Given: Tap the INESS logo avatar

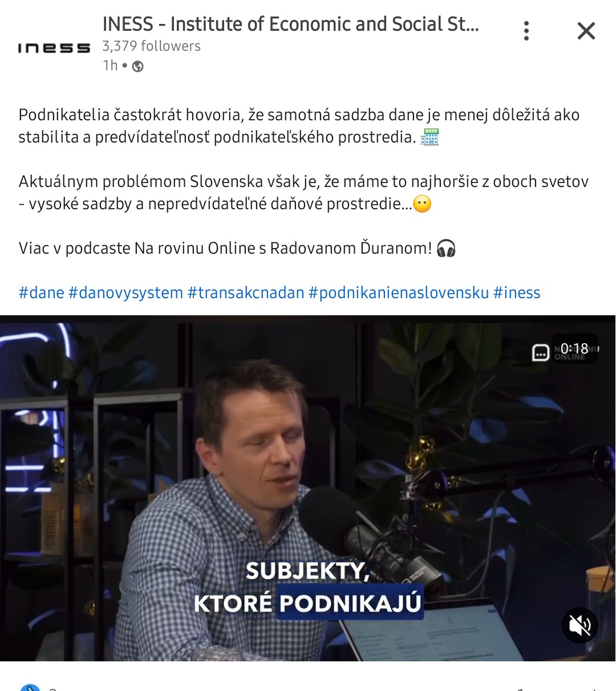Looking at the screenshot, I should tap(54, 48).
